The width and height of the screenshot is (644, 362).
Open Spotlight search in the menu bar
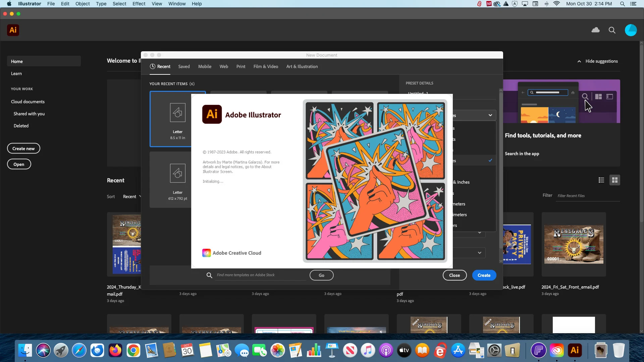coord(623,4)
